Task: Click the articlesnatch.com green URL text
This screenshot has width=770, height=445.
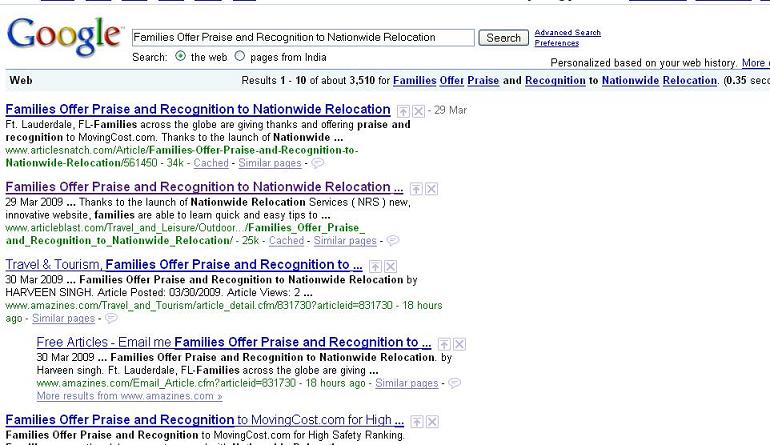Action: (x=182, y=157)
